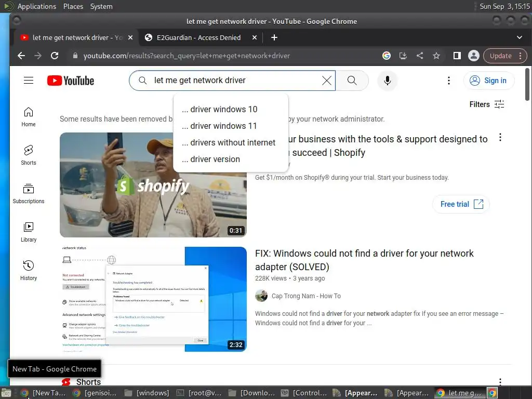532x399 pixels.
Task: Go to YouTube home via logo
Action: (x=71, y=81)
